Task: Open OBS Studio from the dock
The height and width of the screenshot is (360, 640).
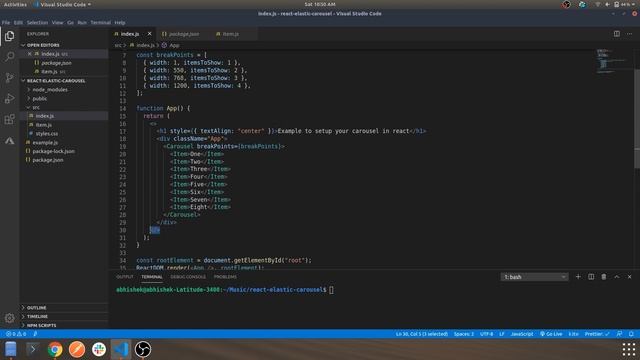Action: [x=143, y=349]
